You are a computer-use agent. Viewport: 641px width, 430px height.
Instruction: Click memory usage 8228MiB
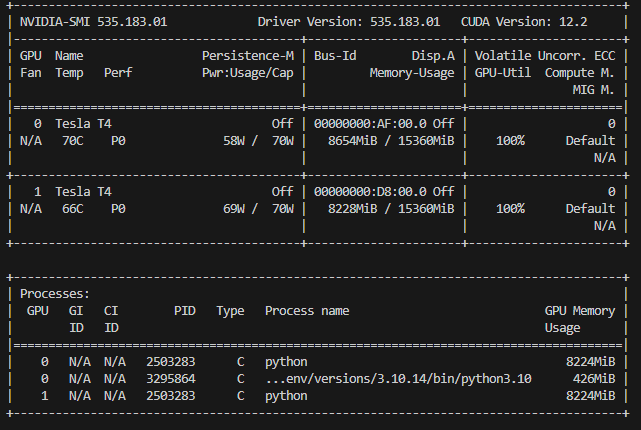(352, 209)
